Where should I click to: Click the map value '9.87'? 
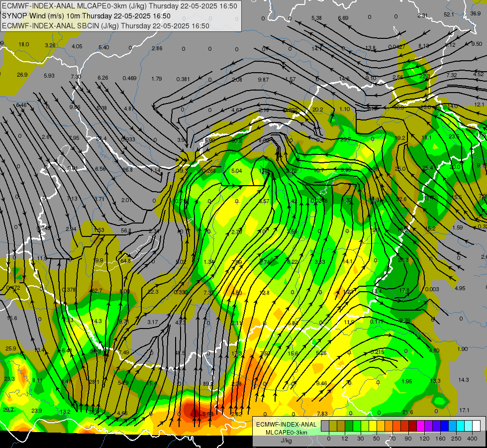(x=263, y=80)
